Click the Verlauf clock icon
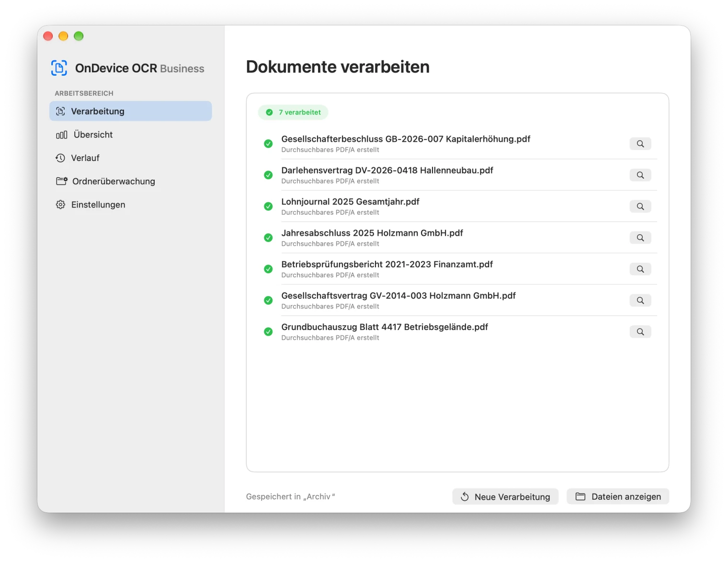 click(60, 158)
